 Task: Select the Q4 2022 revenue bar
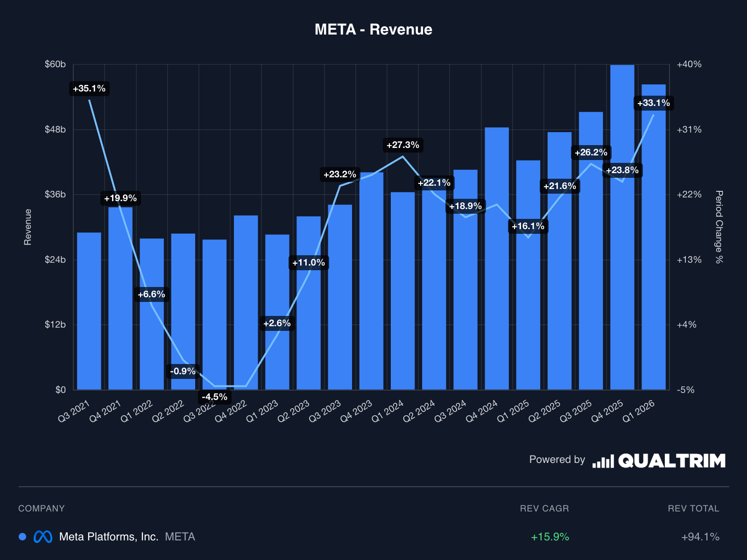[x=246, y=302]
